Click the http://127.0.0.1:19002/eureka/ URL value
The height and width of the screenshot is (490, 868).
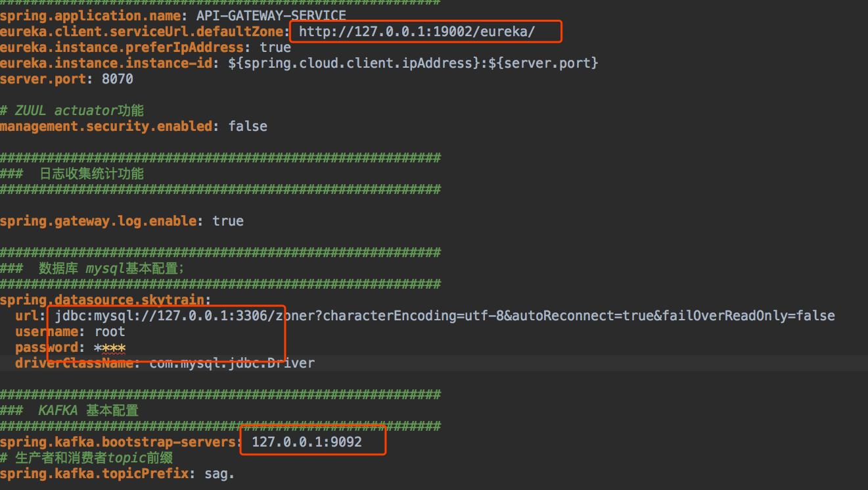coord(417,32)
